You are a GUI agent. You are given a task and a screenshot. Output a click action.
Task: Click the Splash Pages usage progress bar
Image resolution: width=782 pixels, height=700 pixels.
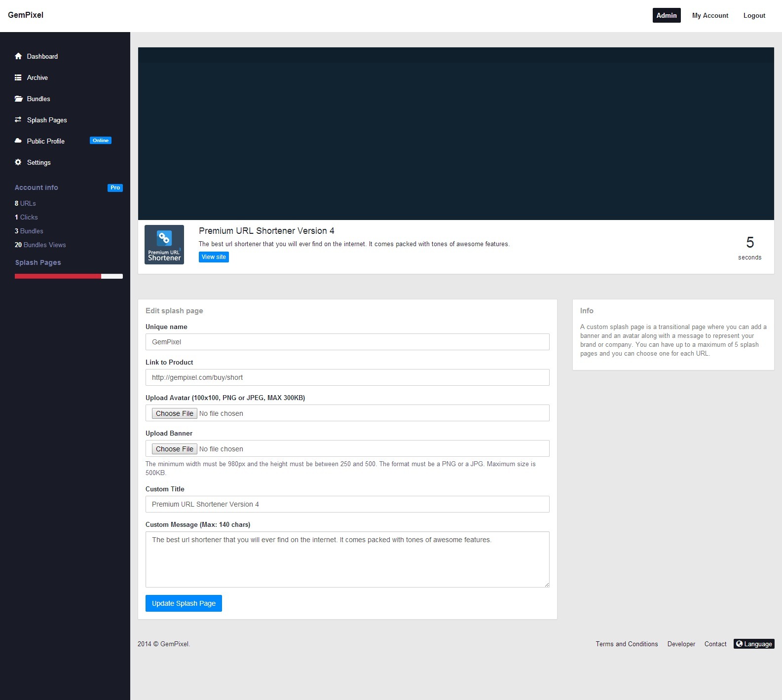click(69, 276)
